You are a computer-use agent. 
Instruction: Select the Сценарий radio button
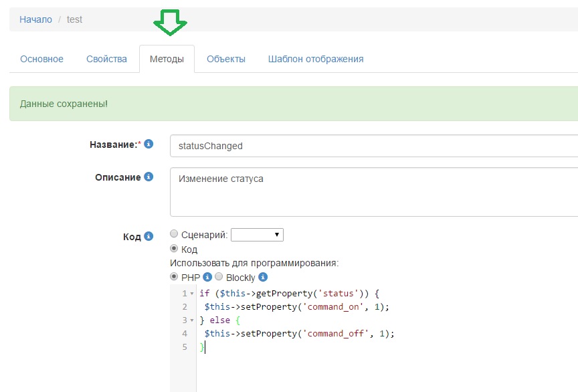point(175,234)
